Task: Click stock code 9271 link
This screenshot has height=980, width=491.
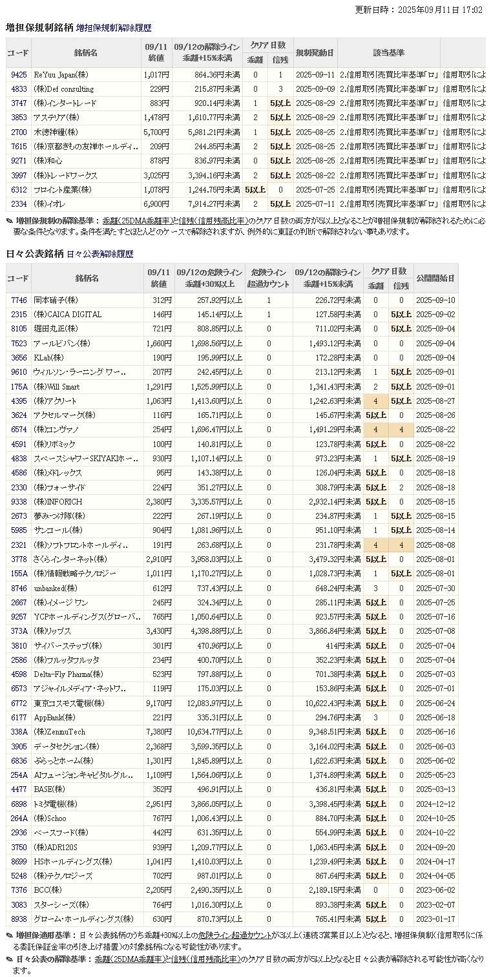Action: click(19, 161)
